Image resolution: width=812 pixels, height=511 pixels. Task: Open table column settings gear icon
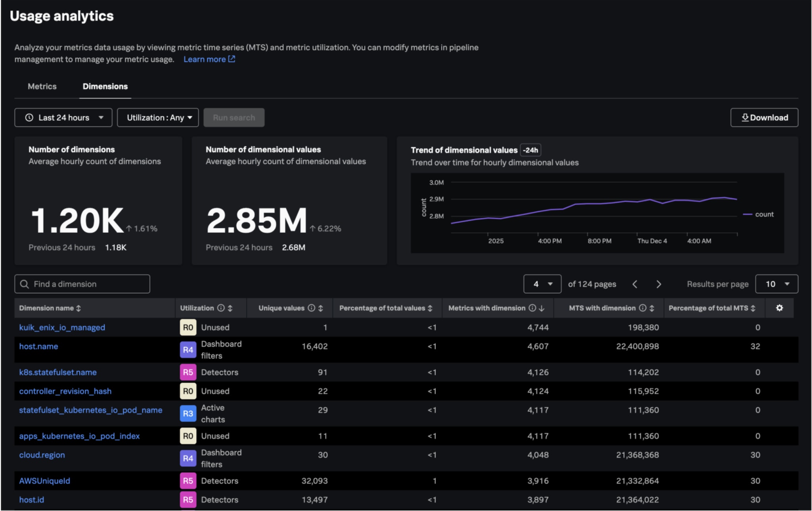(x=779, y=308)
